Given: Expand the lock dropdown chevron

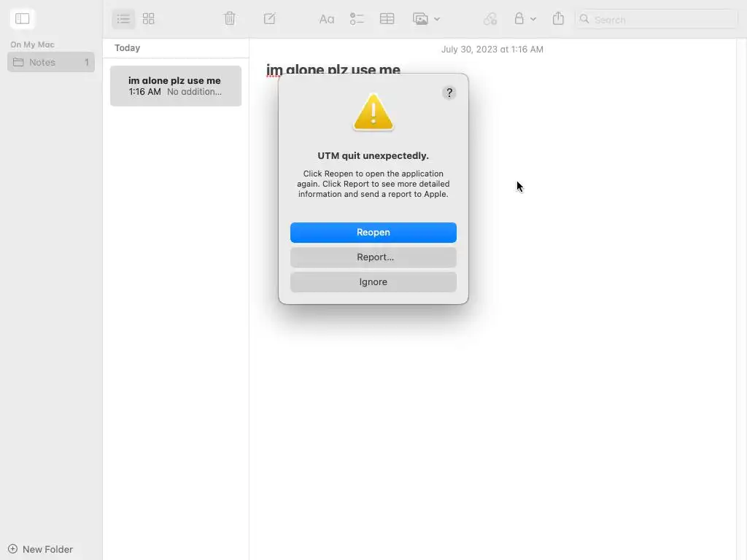Looking at the screenshot, I should 533,20.
